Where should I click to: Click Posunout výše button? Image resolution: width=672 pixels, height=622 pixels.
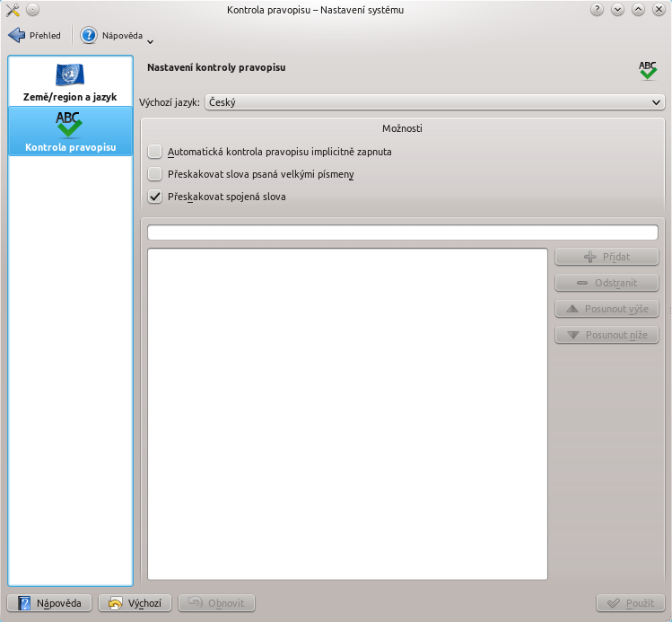[607, 309]
